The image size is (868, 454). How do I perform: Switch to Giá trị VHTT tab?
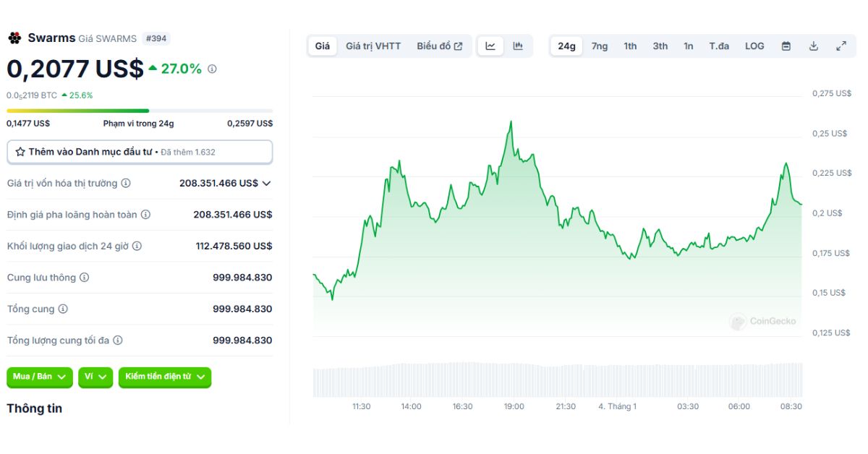[373, 46]
